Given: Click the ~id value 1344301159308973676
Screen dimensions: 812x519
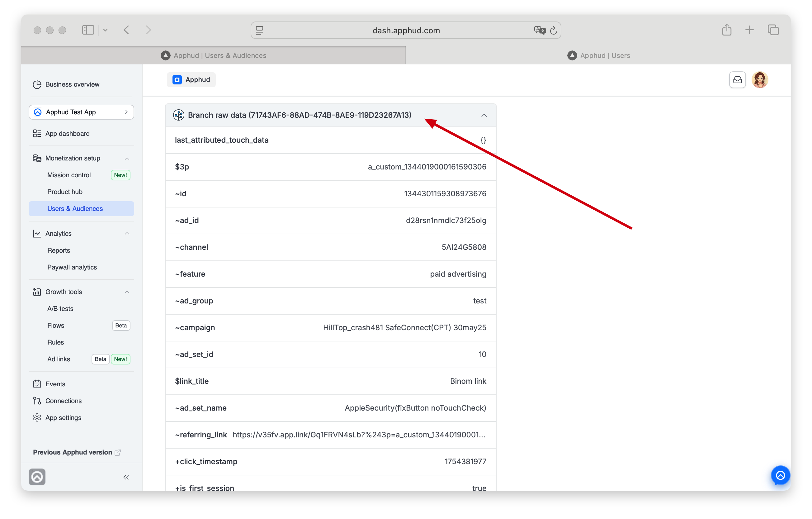Looking at the screenshot, I should click(445, 194).
